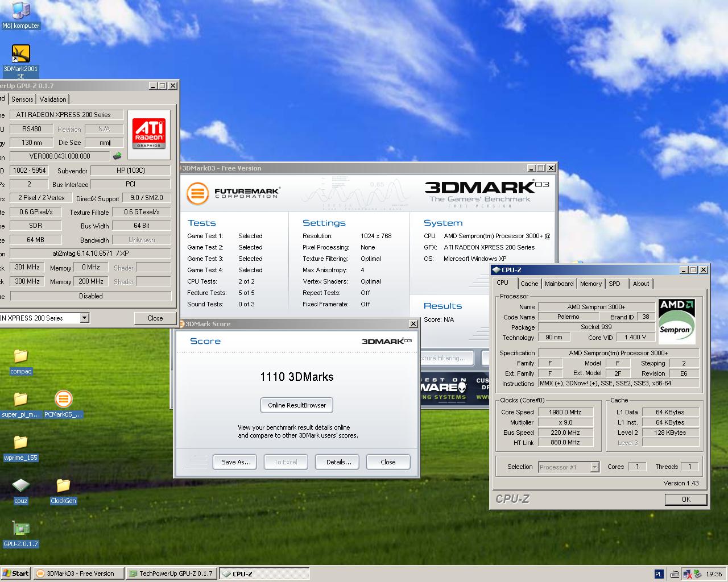728x582 pixels.
Task: Open the wprime_155 folder
Action: pyautogui.click(x=20, y=448)
